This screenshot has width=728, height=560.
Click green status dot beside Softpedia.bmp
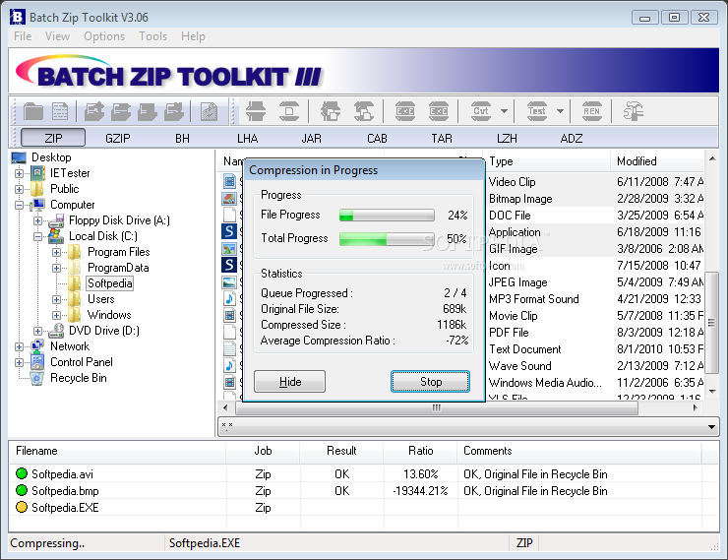(22, 490)
